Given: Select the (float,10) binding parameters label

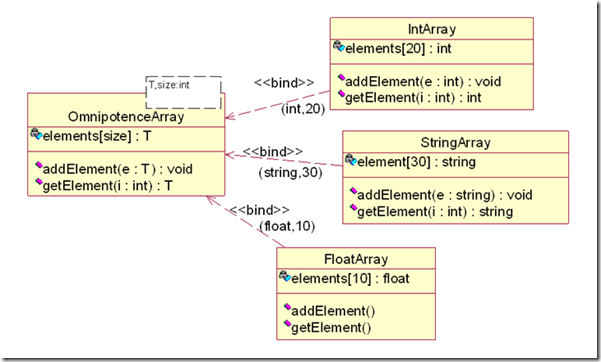Looking at the screenshot, I should 287,226.
